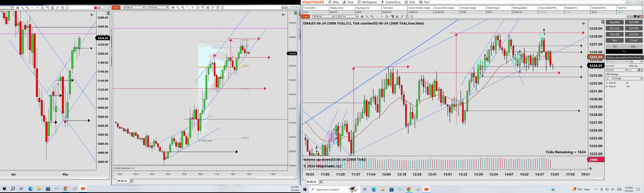The image size is (644, 193).
Task: Open the Connections menu
Action: coord(391,2)
